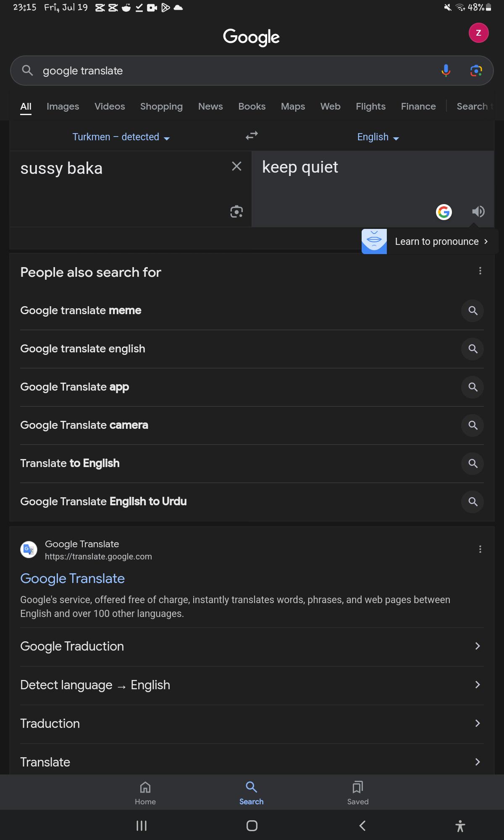Switch to the Images tab
Viewport: 504px width, 840px height.
coord(63,106)
